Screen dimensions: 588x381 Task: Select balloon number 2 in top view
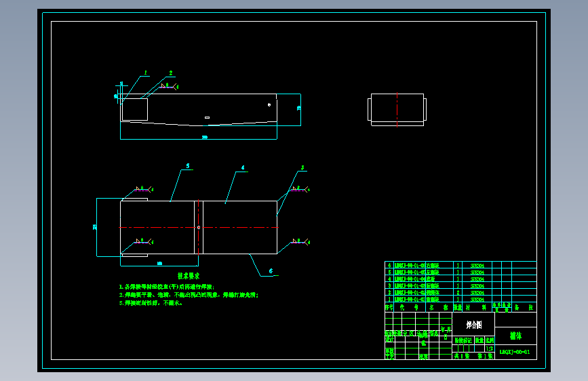tap(171, 73)
